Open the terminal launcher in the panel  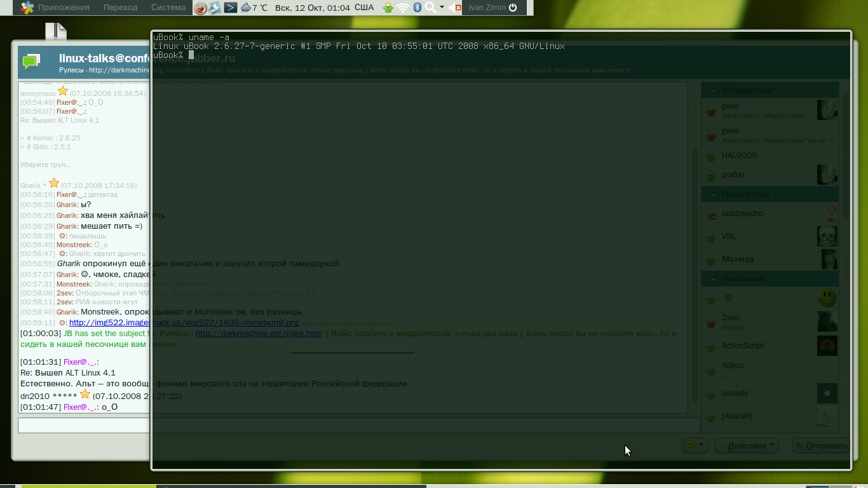click(x=231, y=8)
